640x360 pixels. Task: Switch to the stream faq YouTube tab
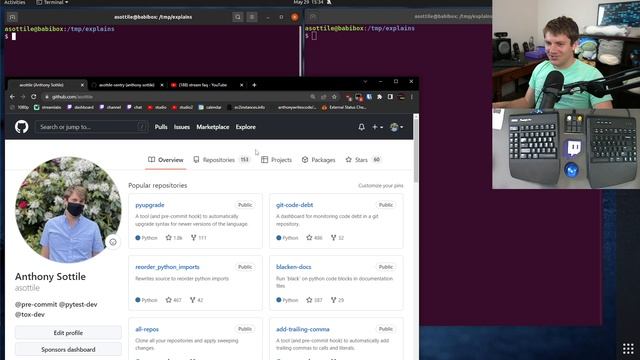pos(202,85)
